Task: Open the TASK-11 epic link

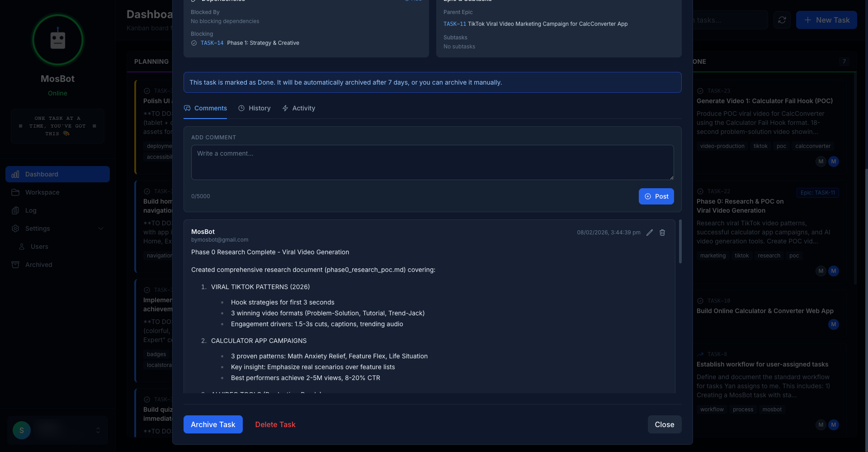Action: coord(454,24)
